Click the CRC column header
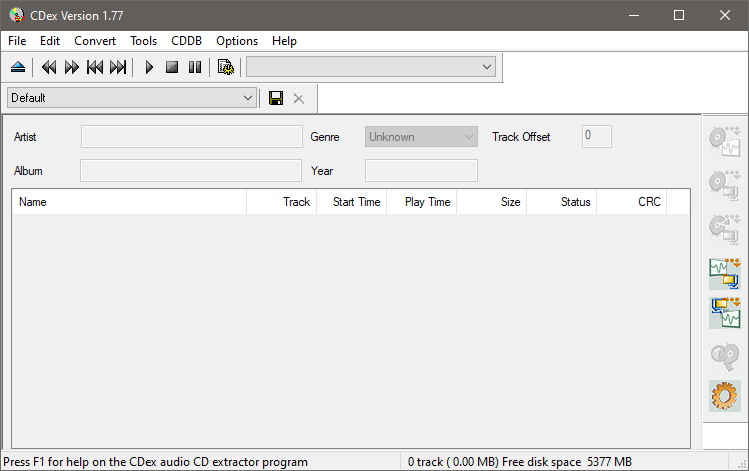749x471 pixels. 631,202
